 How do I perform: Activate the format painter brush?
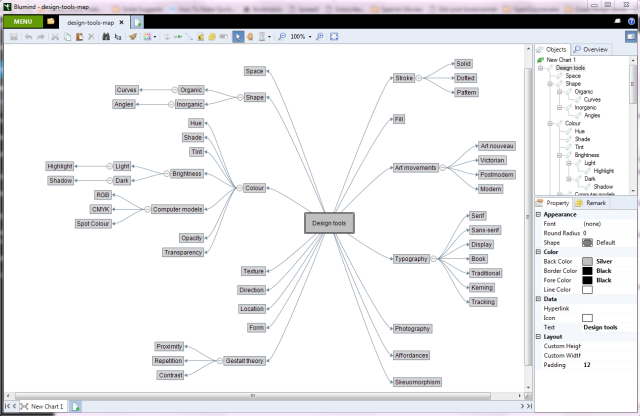tap(133, 37)
